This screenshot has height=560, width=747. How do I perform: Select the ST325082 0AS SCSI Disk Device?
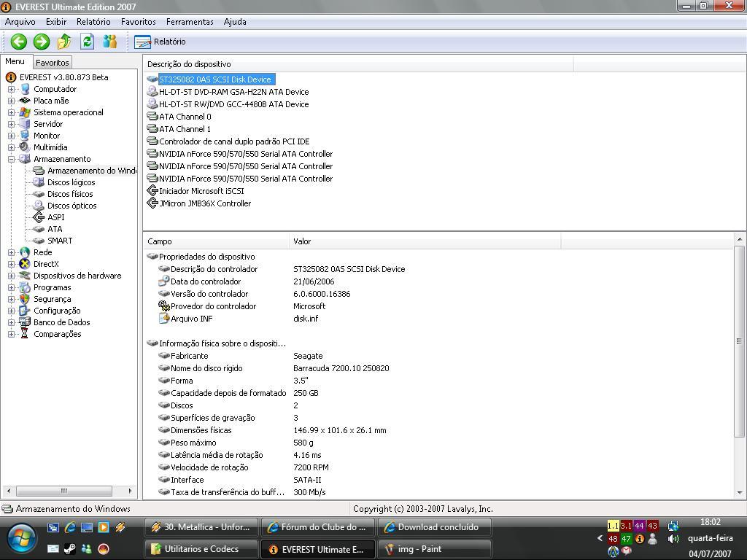(x=215, y=79)
